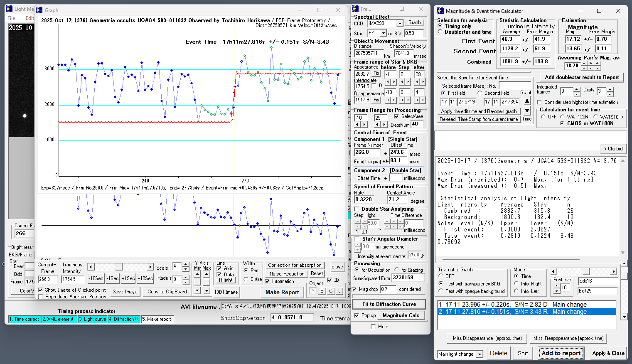632x364 pixels.
Task: Enable Reproduce Aperture Position checkbox
Action: click(x=40, y=297)
